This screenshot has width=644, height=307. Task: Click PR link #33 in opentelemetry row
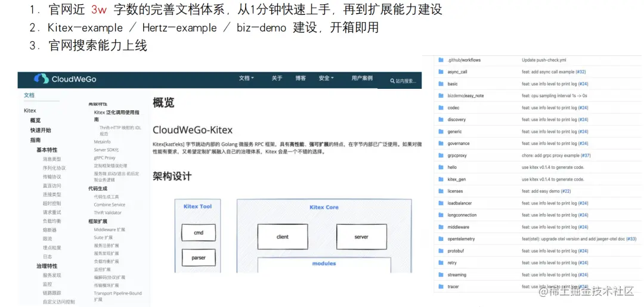coord(631,239)
